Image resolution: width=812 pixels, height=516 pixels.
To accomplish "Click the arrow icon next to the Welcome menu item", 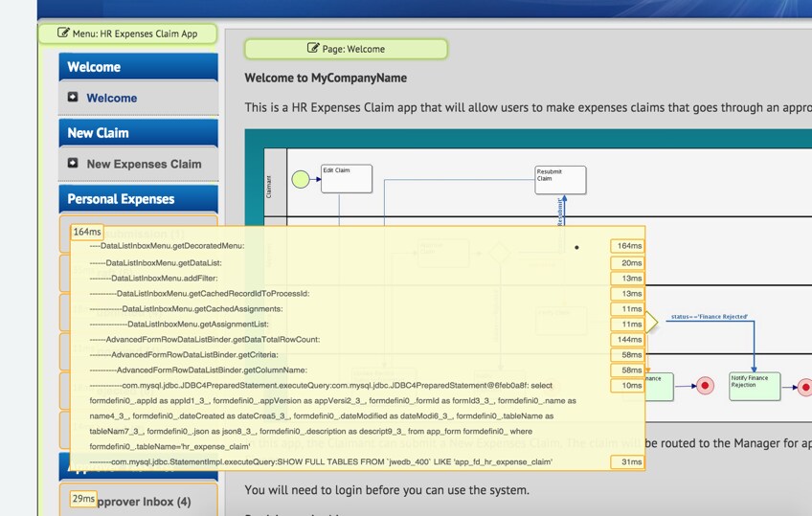I will coord(73,97).
